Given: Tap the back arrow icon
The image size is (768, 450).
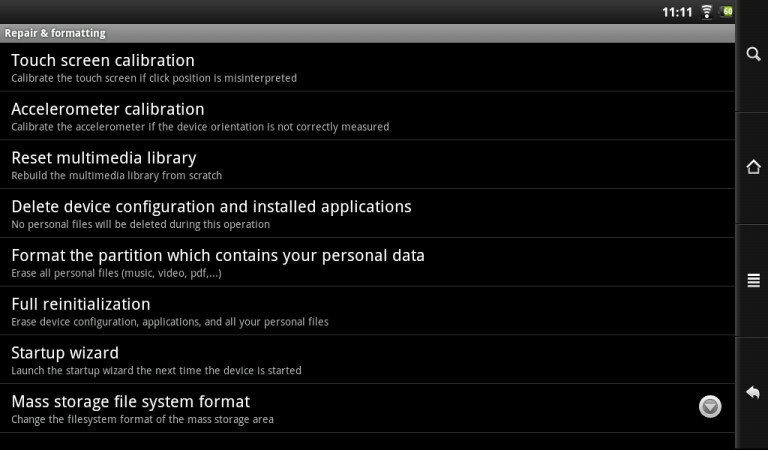Looking at the screenshot, I should (753, 392).
